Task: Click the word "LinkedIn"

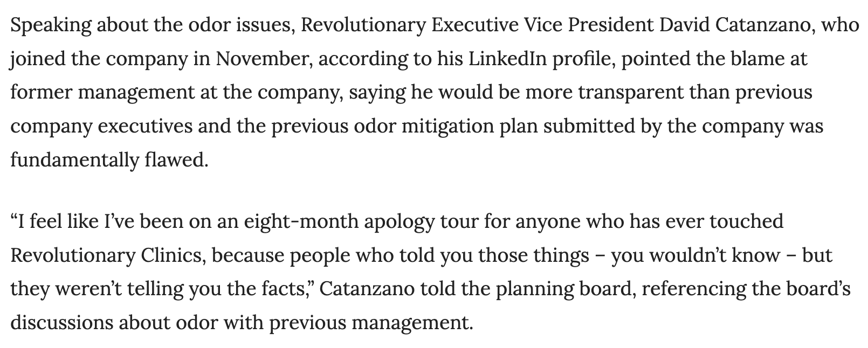Action: [504, 59]
